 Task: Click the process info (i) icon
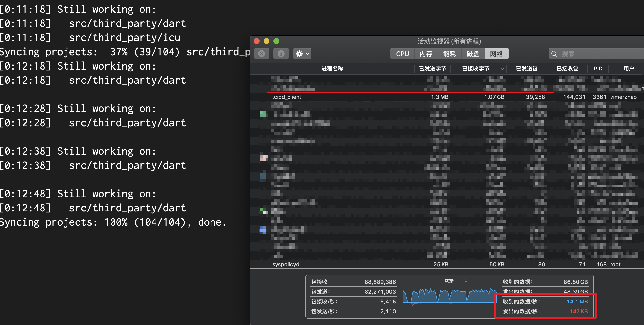pyautogui.click(x=281, y=54)
